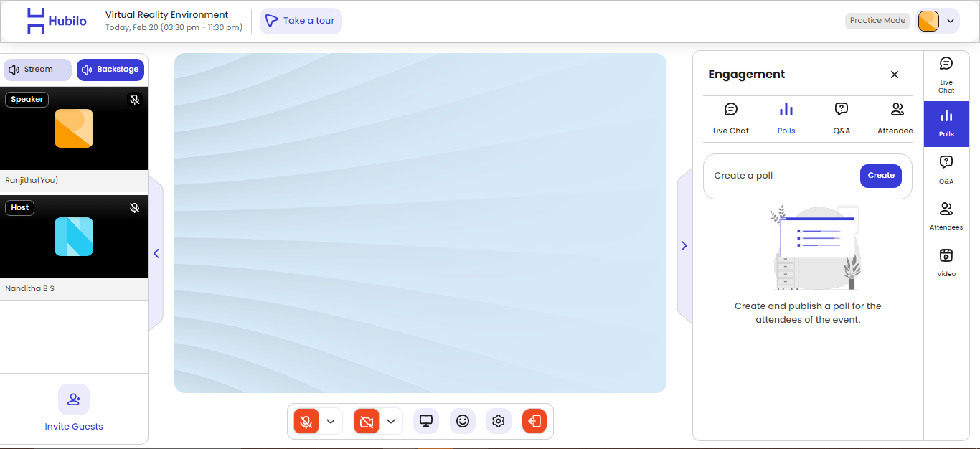The width and height of the screenshot is (980, 449).
Task: Expand the profile dropdown chevron
Action: point(951,21)
